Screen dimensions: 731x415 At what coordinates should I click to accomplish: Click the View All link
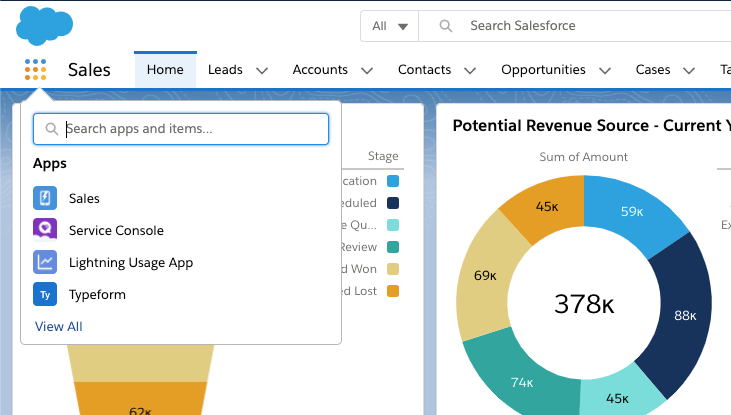[59, 326]
